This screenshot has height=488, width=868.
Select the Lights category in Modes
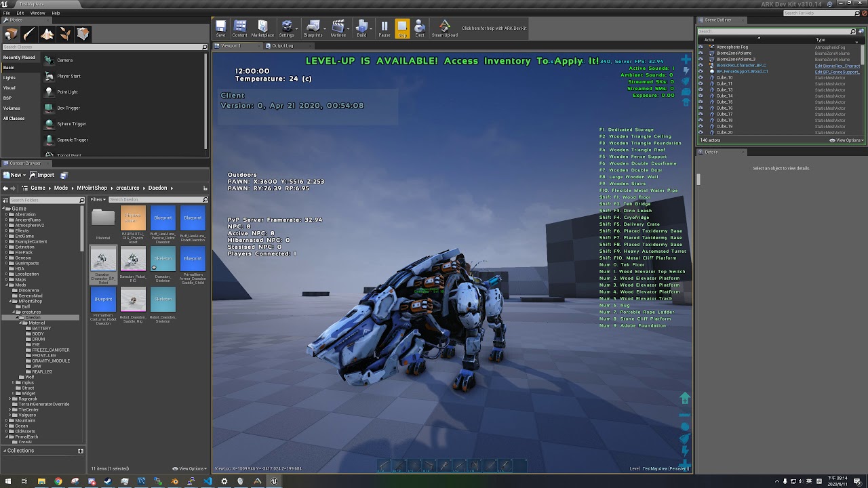pyautogui.click(x=9, y=77)
